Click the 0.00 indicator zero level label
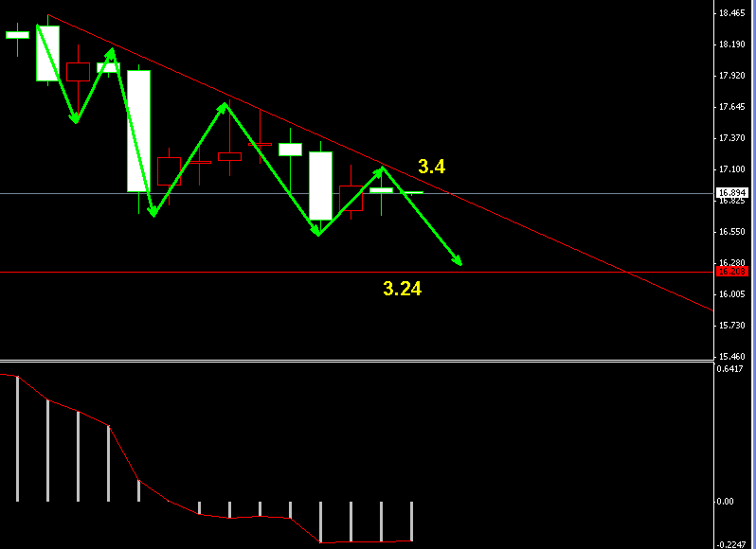756x549 pixels. point(726,502)
